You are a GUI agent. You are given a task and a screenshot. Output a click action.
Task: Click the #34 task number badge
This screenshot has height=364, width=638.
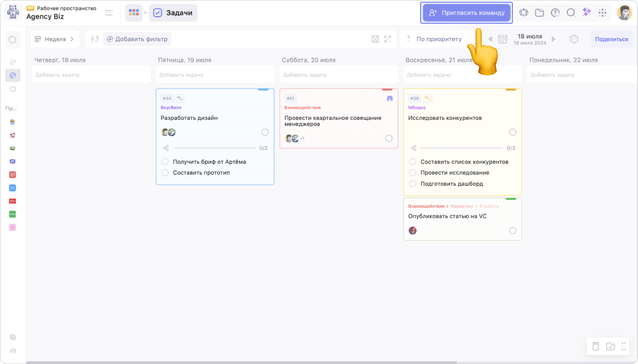(x=167, y=98)
